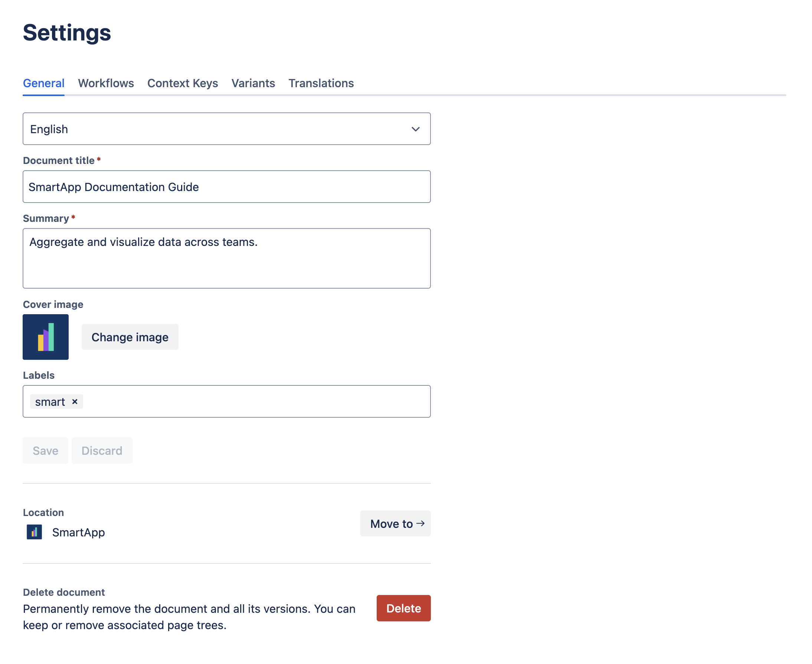Click the Move to arrow icon

(x=421, y=524)
